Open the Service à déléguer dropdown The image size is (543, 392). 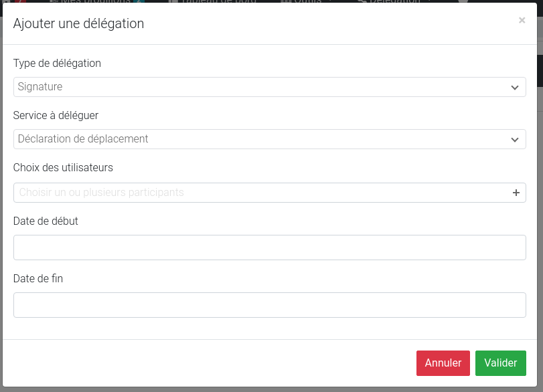pyautogui.click(x=269, y=139)
